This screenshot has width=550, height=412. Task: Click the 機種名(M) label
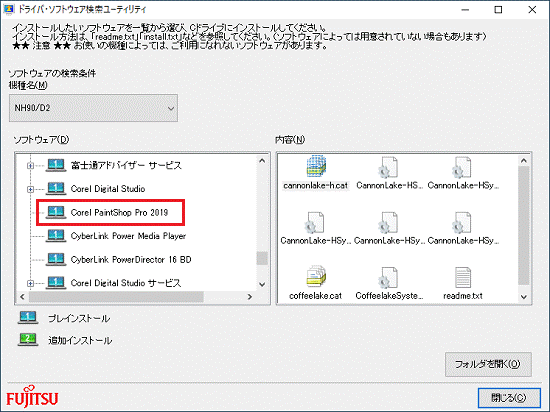pos(28,85)
